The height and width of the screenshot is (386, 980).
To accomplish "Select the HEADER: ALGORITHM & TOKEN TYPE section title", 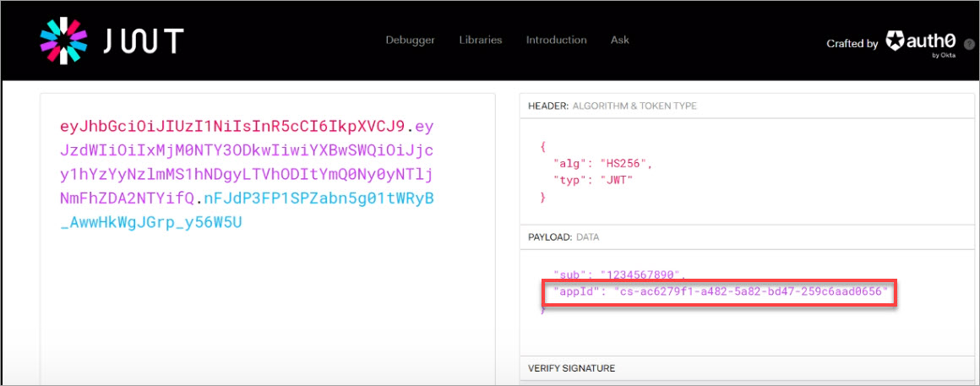I will 612,106.
